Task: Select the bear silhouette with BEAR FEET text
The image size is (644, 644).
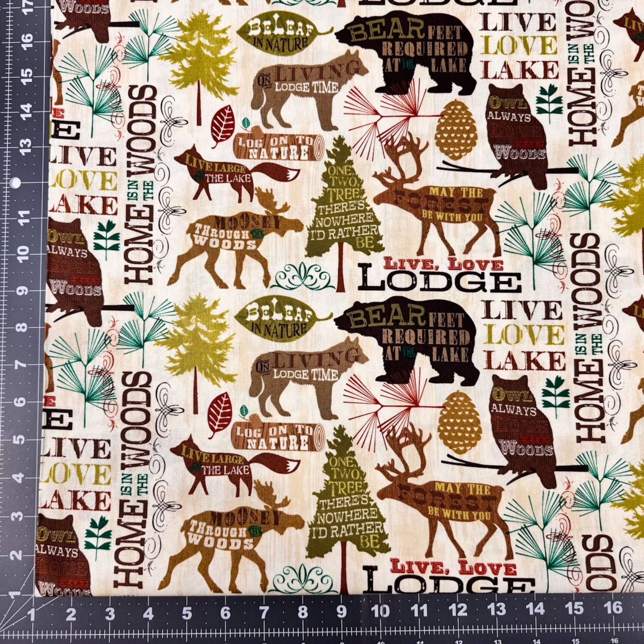Action: tap(419, 49)
